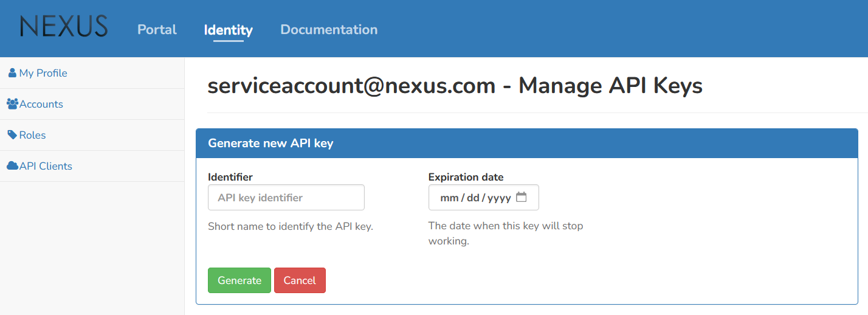
Task: Select the month segment of expiration date
Action: click(449, 198)
